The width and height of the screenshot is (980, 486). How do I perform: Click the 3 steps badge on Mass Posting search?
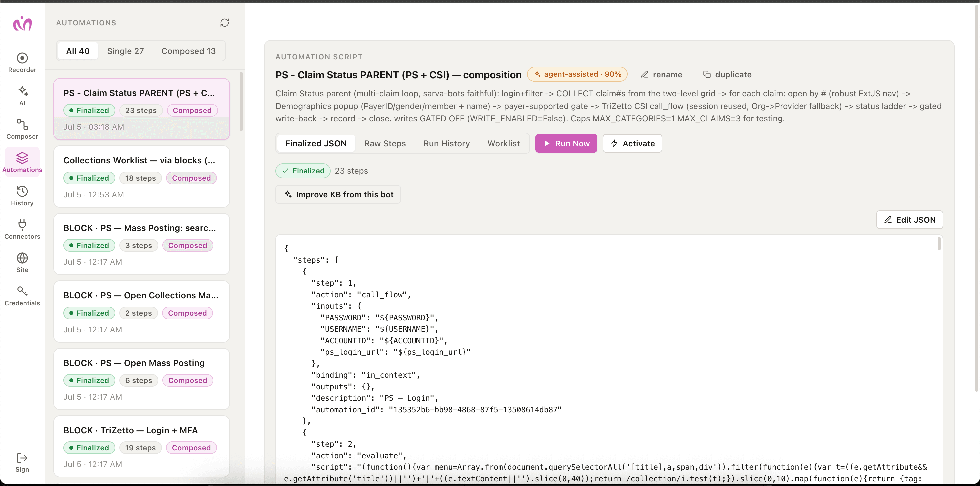click(138, 245)
